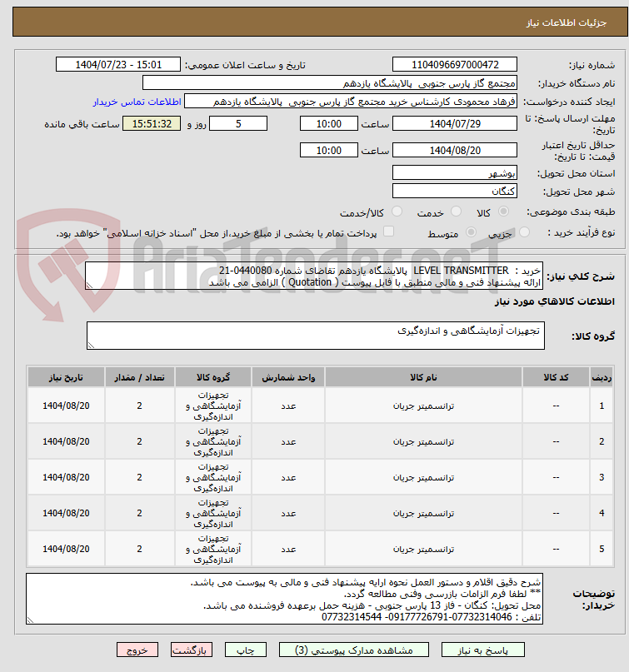The width and height of the screenshot is (629, 672).
Task: Click the گروه کالا text area
Action: click(x=316, y=336)
